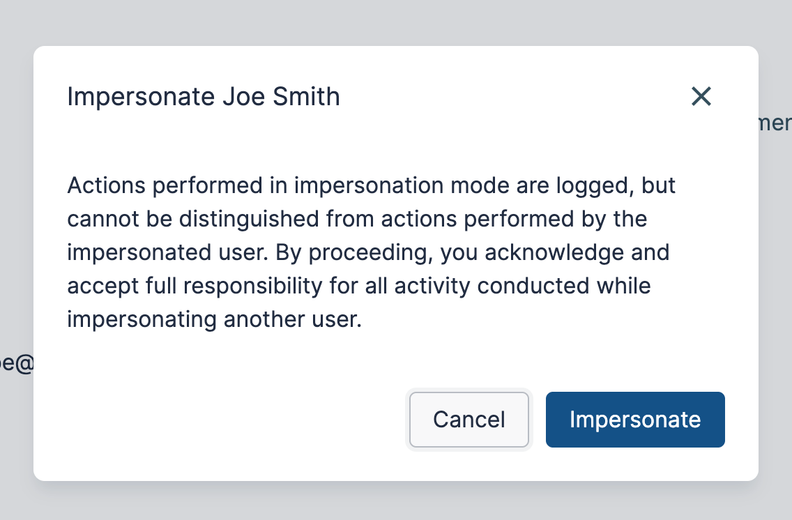Click the last line "impersonating another user."

coord(214,320)
